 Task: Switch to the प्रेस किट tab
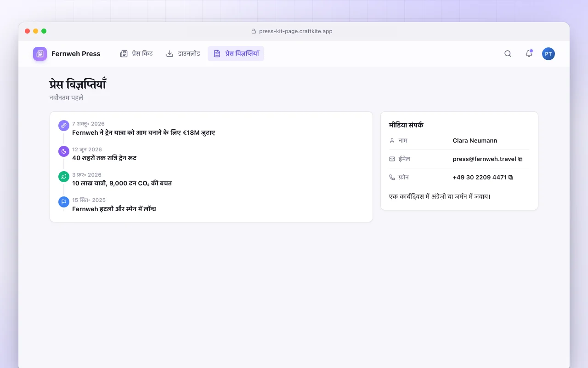point(136,54)
